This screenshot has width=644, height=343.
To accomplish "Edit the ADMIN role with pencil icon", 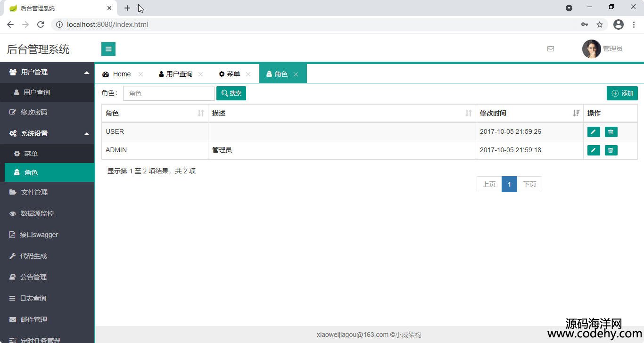I will [594, 150].
